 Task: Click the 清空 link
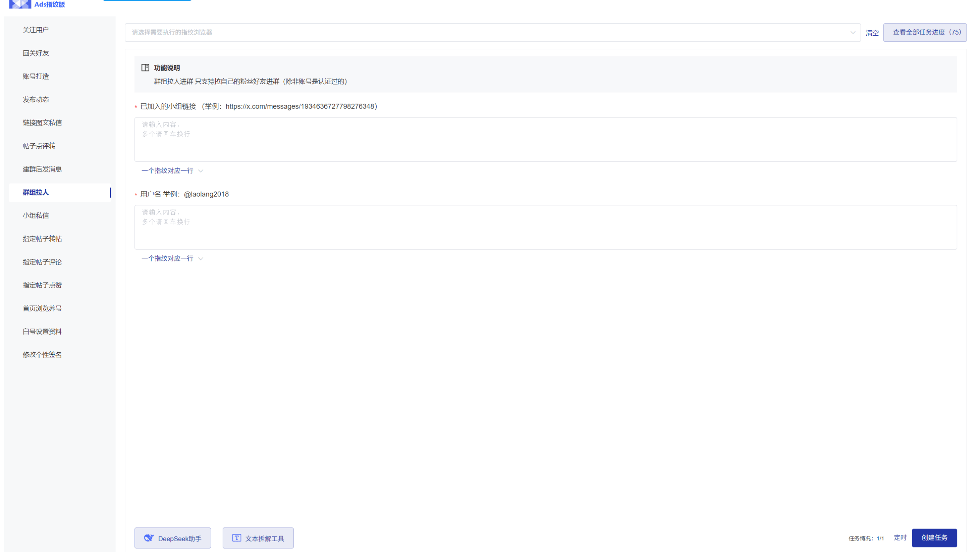pos(872,33)
